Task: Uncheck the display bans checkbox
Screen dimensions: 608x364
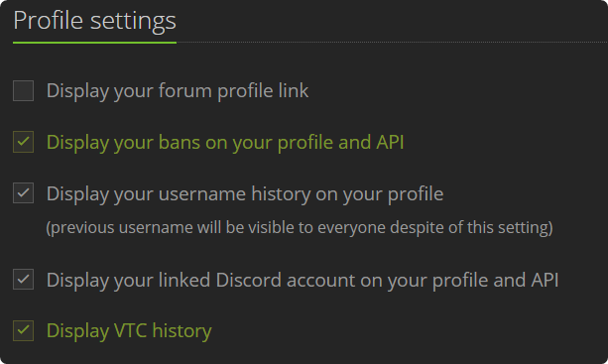Action: (x=23, y=142)
